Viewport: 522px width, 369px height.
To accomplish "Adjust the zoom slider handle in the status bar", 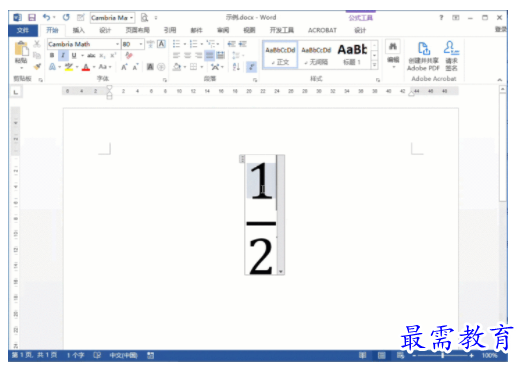I will click(x=442, y=356).
